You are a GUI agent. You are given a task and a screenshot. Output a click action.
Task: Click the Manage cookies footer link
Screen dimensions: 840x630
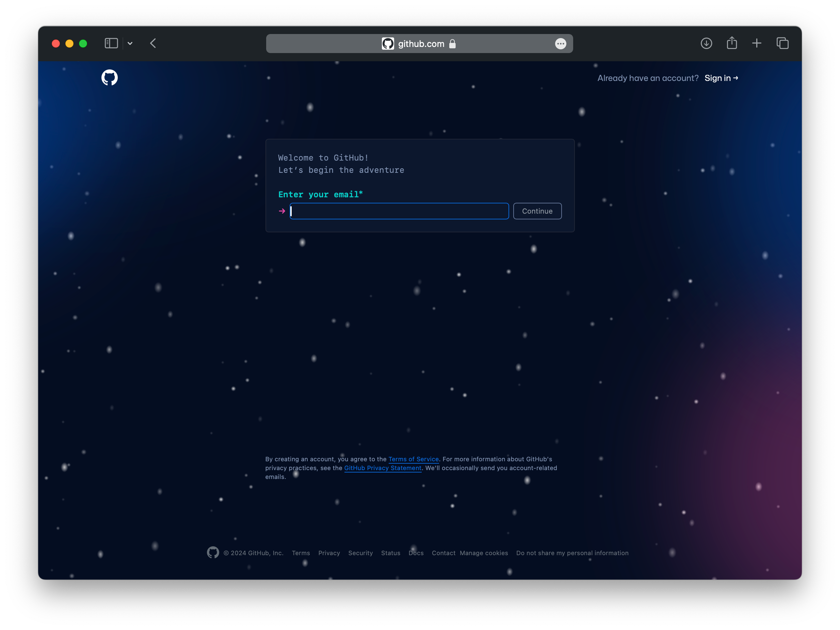tap(483, 553)
